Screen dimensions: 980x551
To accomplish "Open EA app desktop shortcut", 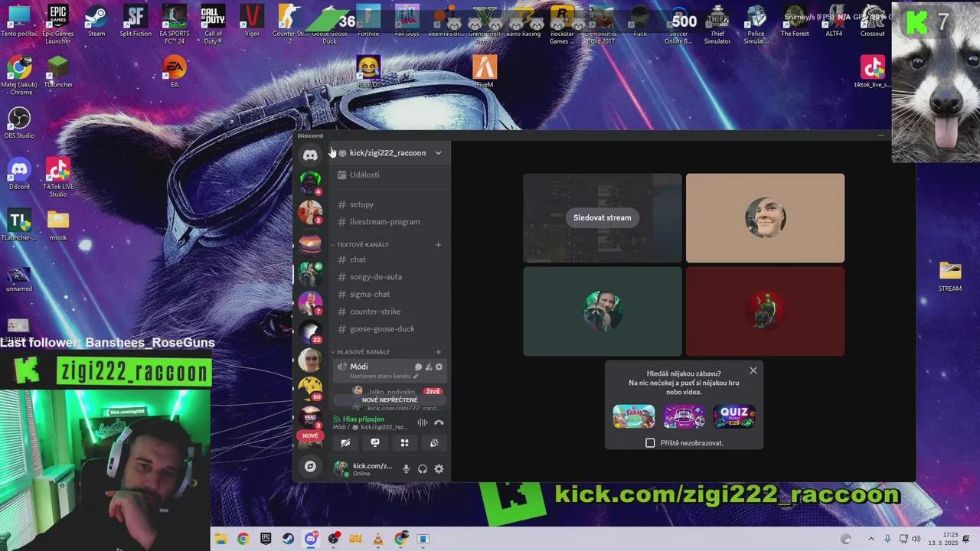I will [175, 72].
